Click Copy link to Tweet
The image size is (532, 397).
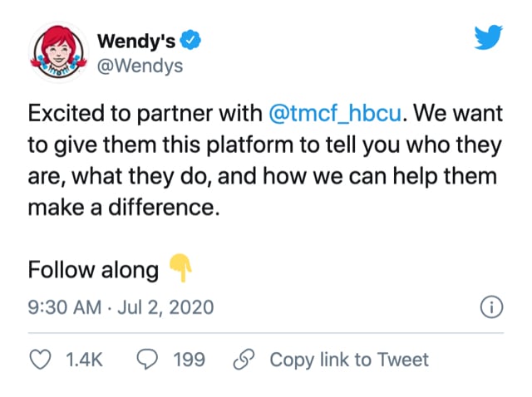pyautogui.click(x=349, y=360)
